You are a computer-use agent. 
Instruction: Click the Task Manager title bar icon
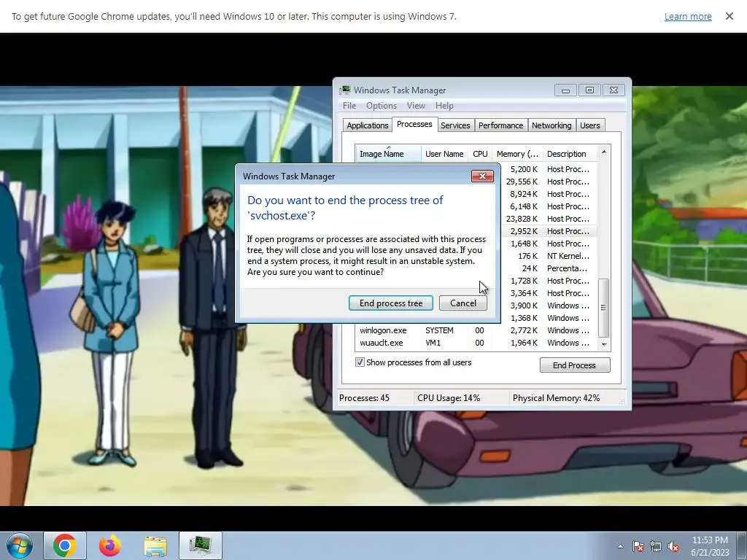345,90
